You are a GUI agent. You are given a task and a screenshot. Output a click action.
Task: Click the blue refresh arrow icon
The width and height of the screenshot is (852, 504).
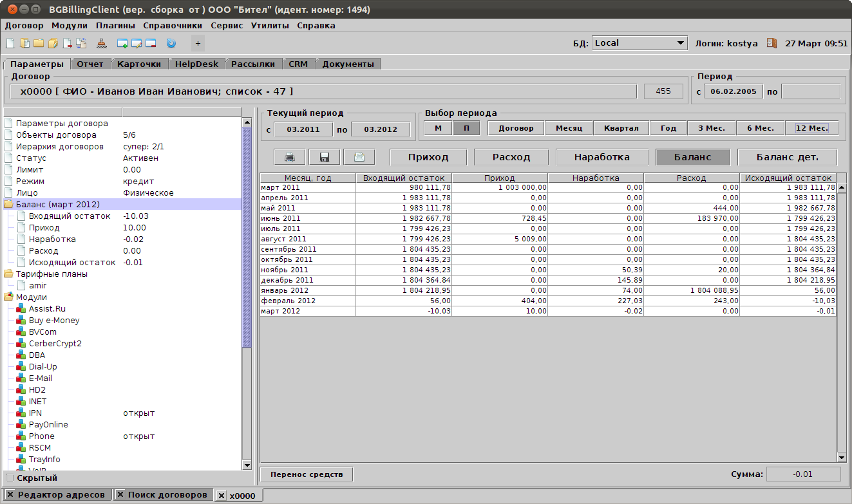(171, 44)
